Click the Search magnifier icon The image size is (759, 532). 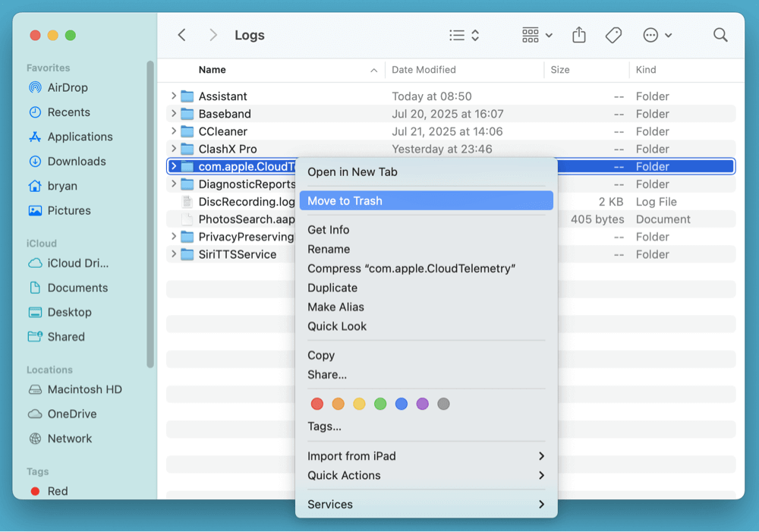pyautogui.click(x=718, y=35)
